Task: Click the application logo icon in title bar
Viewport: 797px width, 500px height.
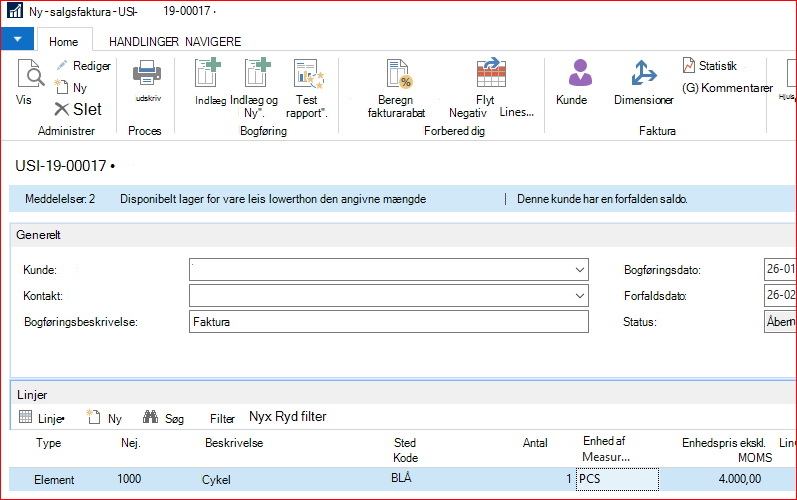Action: [x=15, y=10]
